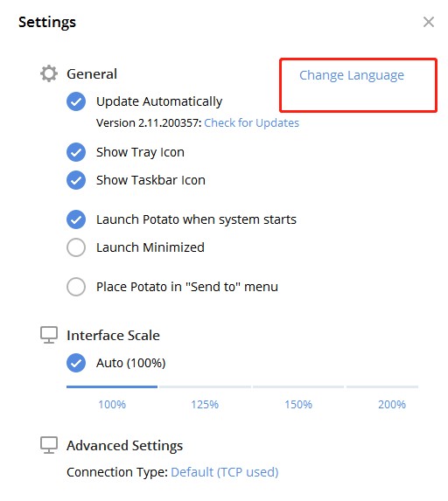The image size is (448, 501).
Task: Select the 100% interface scale
Action: pos(112,405)
